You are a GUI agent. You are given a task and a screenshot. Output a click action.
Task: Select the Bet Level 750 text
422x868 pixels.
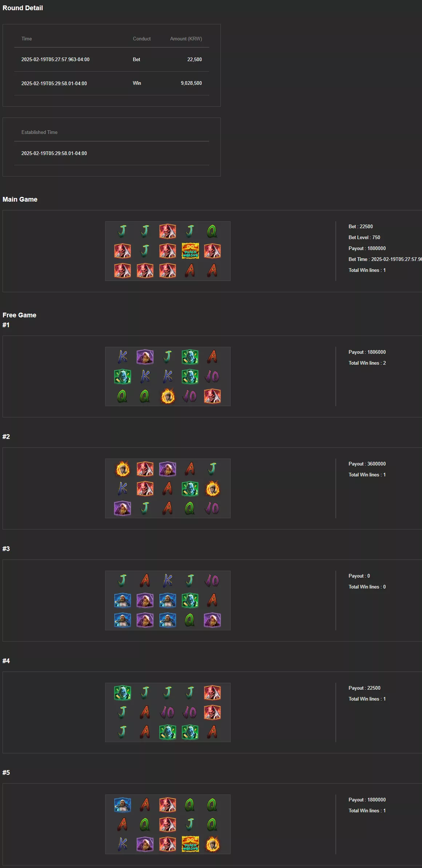point(364,237)
